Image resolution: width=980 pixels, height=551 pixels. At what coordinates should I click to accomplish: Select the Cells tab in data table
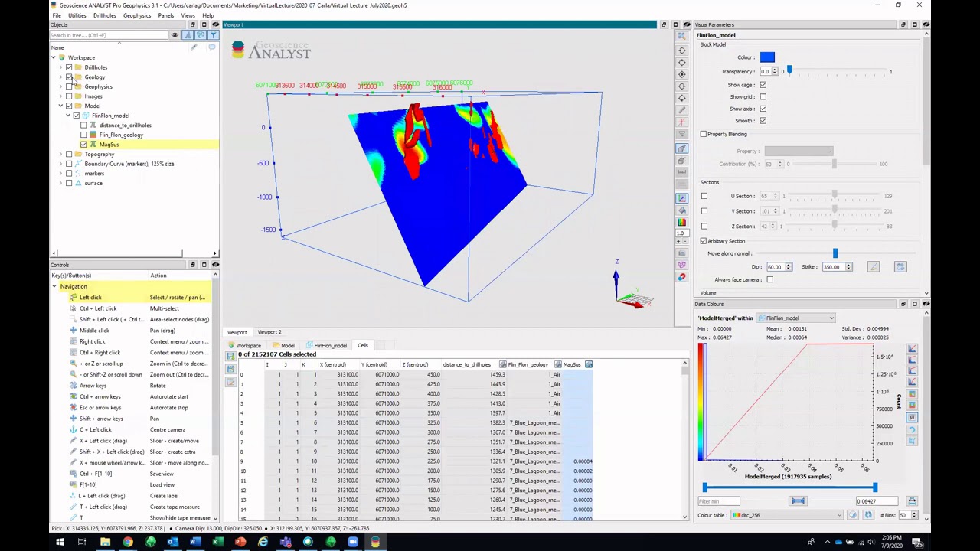363,345
